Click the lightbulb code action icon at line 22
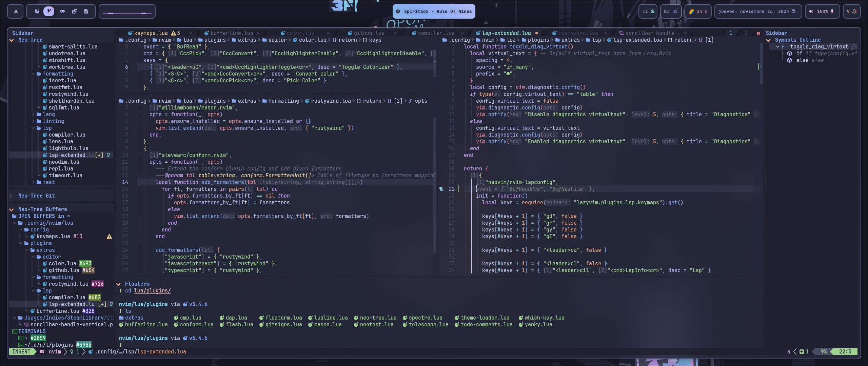The width and height of the screenshot is (868, 366). coord(441,189)
